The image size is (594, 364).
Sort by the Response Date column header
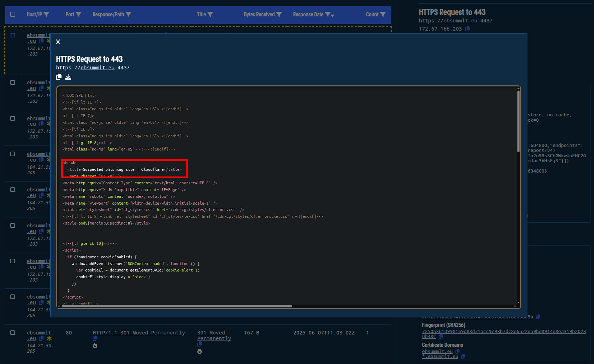pos(308,14)
